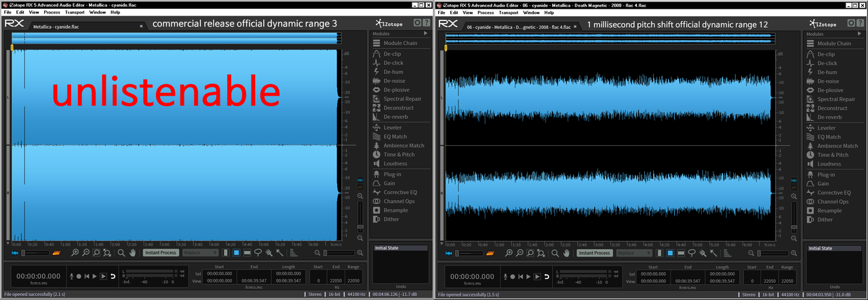Click zoom in magnifier in cyanide.flac toolbar

(x=75, y=252)
